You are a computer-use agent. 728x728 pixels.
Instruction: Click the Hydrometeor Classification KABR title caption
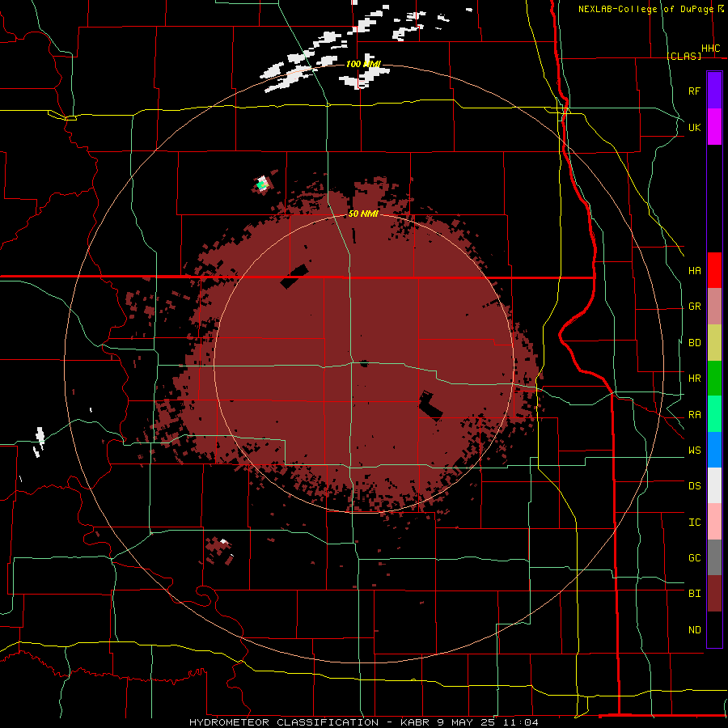coord(364,722)
